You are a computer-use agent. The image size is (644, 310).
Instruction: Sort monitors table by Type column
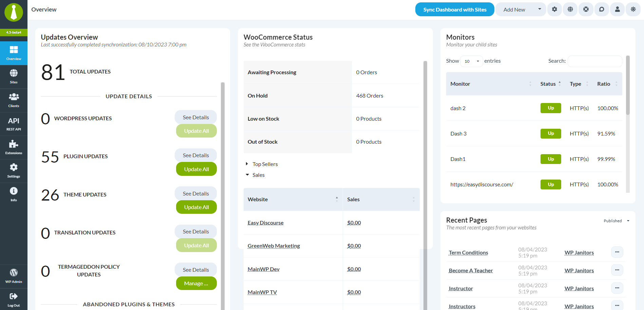coord(579,84)
